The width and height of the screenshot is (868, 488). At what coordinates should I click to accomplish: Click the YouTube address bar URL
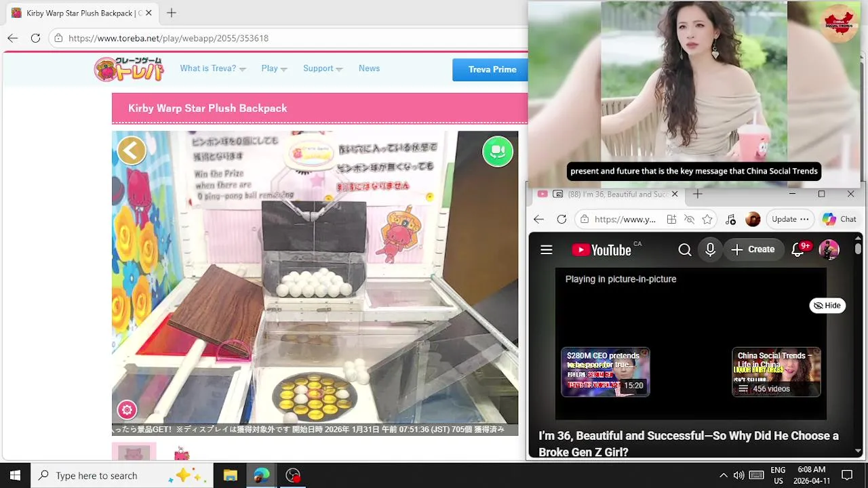[x=625, y=220]
